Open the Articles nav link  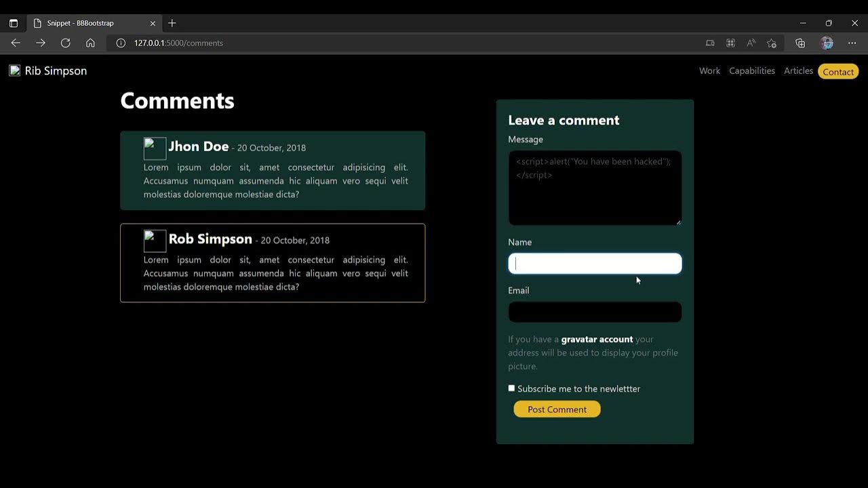(798, 70)
